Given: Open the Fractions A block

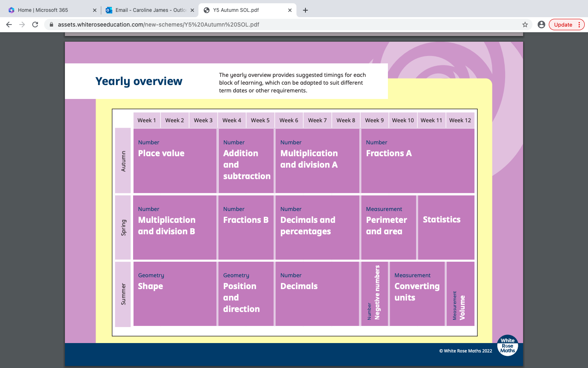Looking at the screenshot, I should pos(417,161).
